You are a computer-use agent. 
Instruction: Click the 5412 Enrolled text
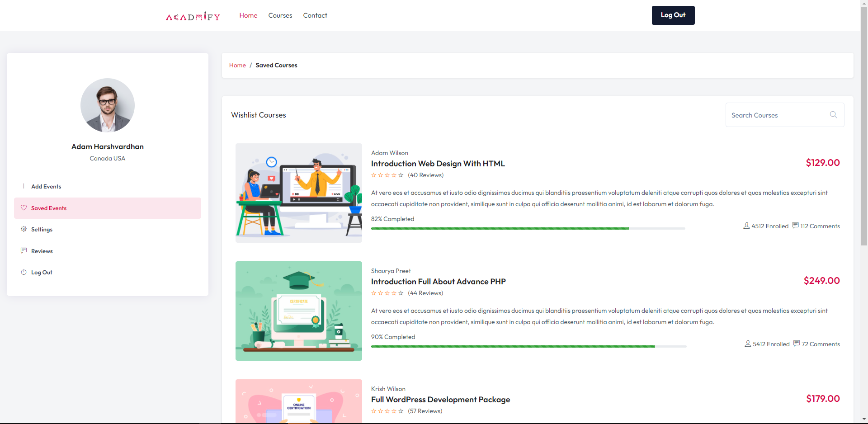(x=771, y=344)
